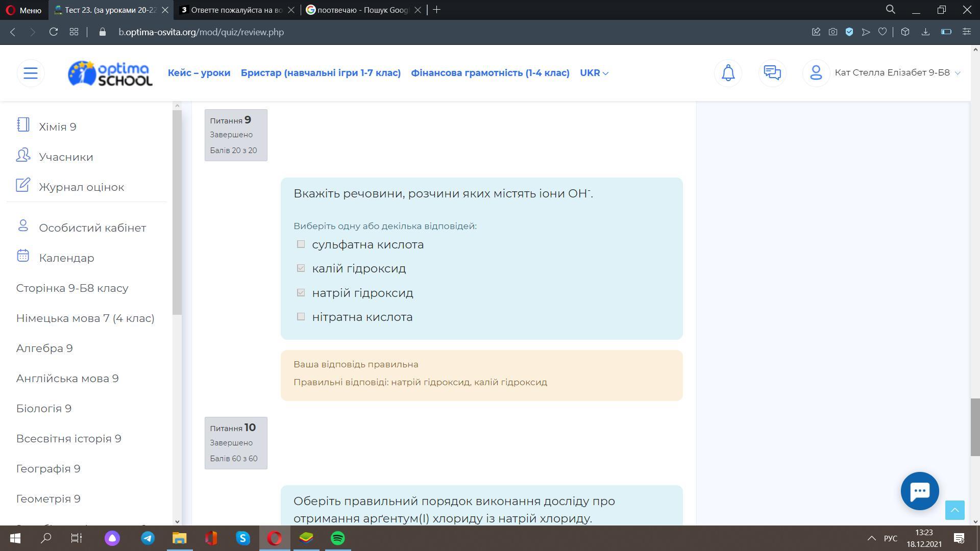Viewport: 980px width, 551px height.
Task: Open Opera downloads icon
Action: 925,32
